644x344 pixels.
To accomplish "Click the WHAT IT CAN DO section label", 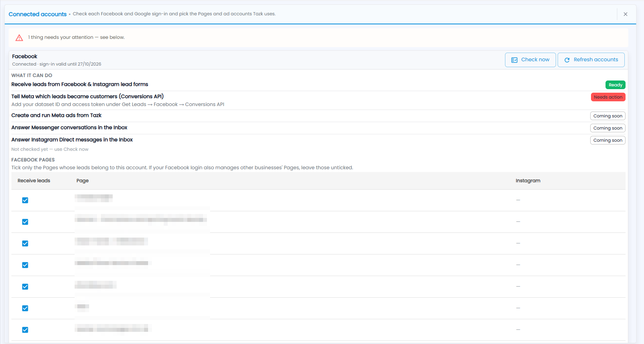I will click(x=32, y=75).
